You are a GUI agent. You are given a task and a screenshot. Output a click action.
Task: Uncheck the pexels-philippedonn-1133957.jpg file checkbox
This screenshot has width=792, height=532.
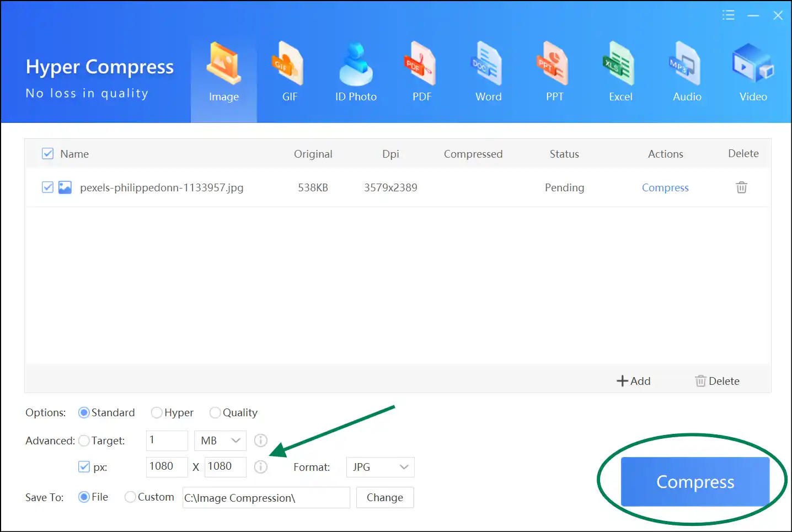48,187
